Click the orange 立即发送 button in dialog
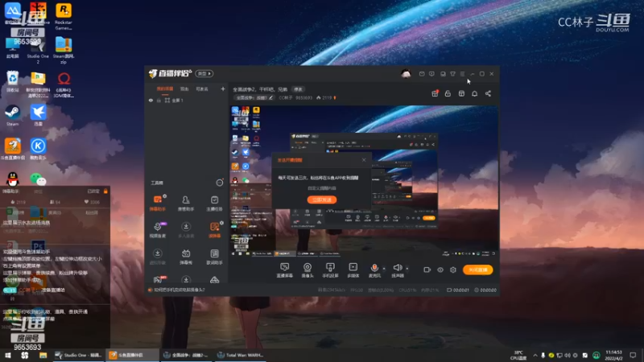Image resolution: width=644 pixels, height=362 pixels. [322, 200]
